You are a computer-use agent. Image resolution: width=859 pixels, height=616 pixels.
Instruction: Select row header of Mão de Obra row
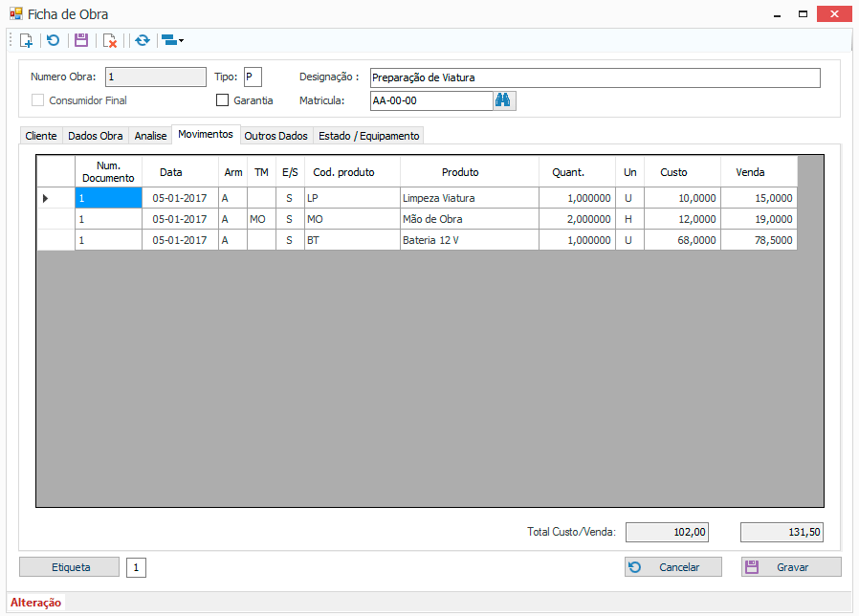[55, 219]
